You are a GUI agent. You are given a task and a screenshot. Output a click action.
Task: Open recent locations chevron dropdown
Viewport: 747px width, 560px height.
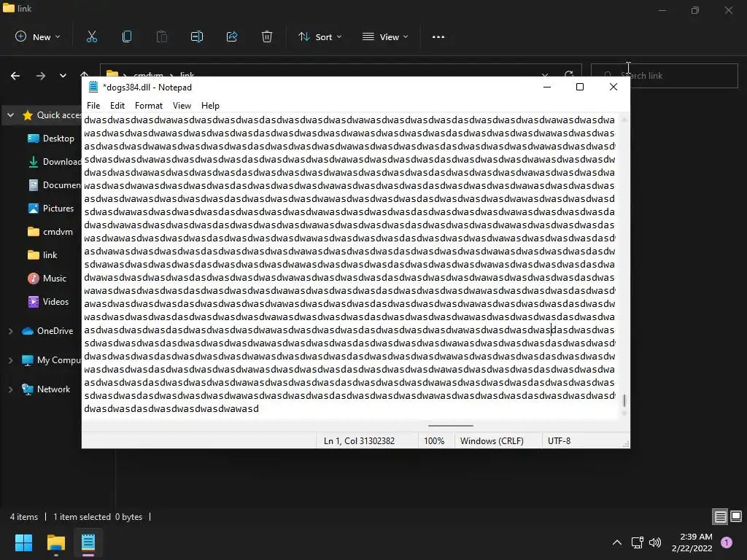click(63, 76)
